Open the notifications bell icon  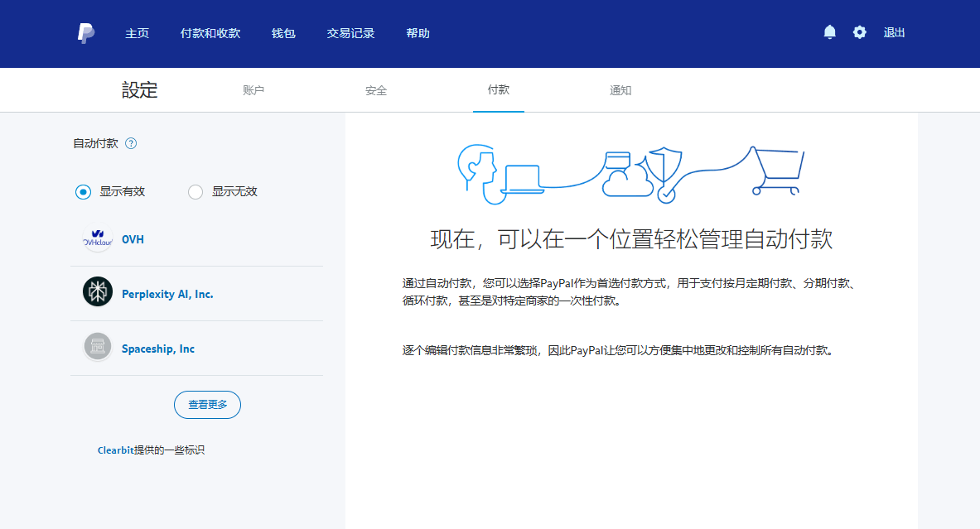829,32
